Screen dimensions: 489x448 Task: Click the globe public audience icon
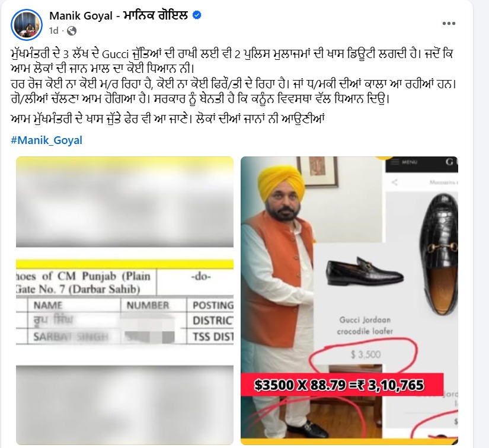[72, 31]
